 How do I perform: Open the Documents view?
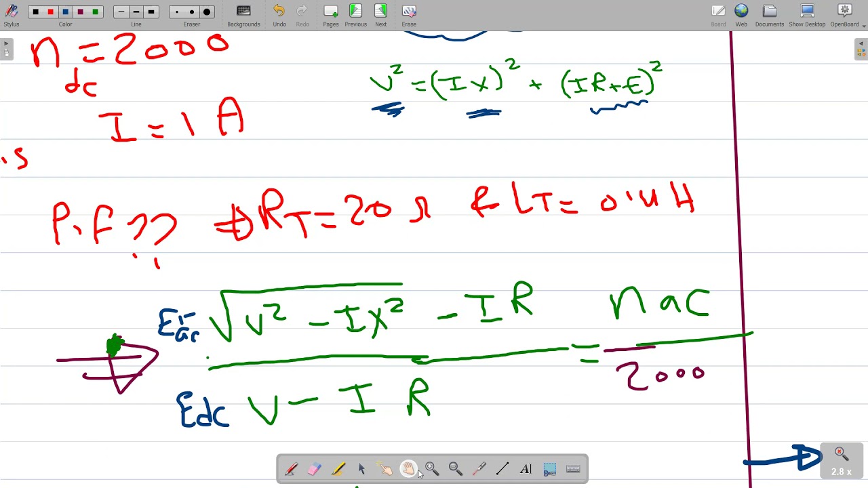coord(770,15)
